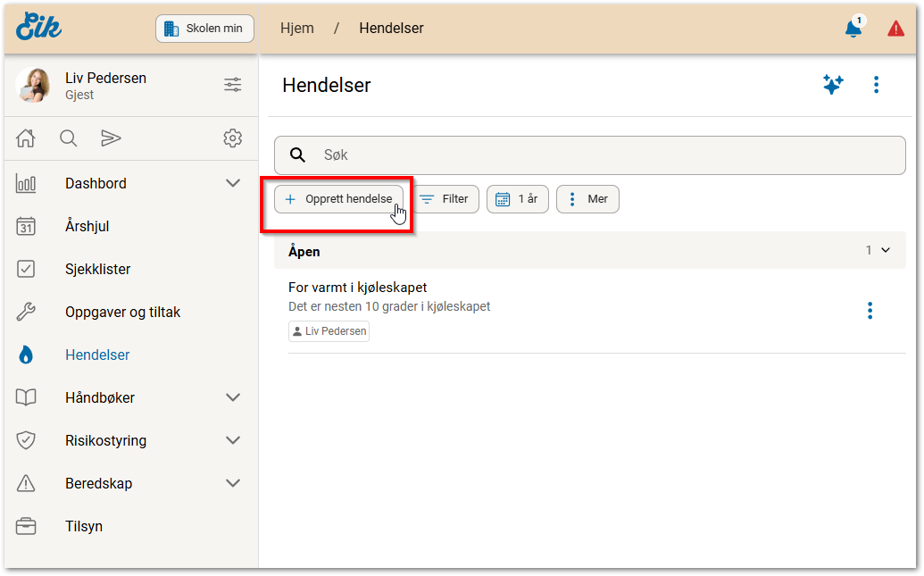Viewport: 924px width, 576px height.
Task: Open the AI sparkle assistant icon
Action: 832,85
